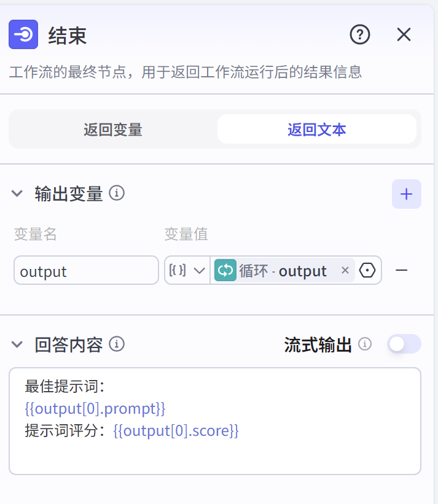The height and width of the screenshot is (504, 438).
Task: Switch to 返回变量 tab
Action: tap(113, 129)
